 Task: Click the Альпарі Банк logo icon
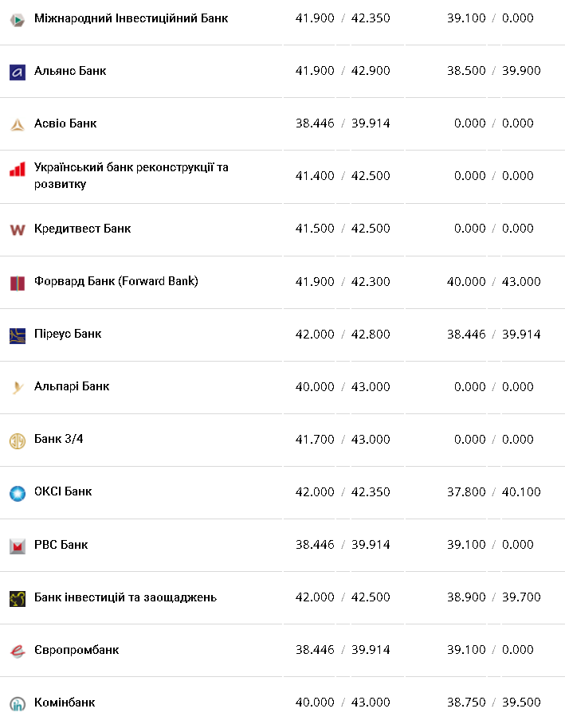(x=18, y=388)
